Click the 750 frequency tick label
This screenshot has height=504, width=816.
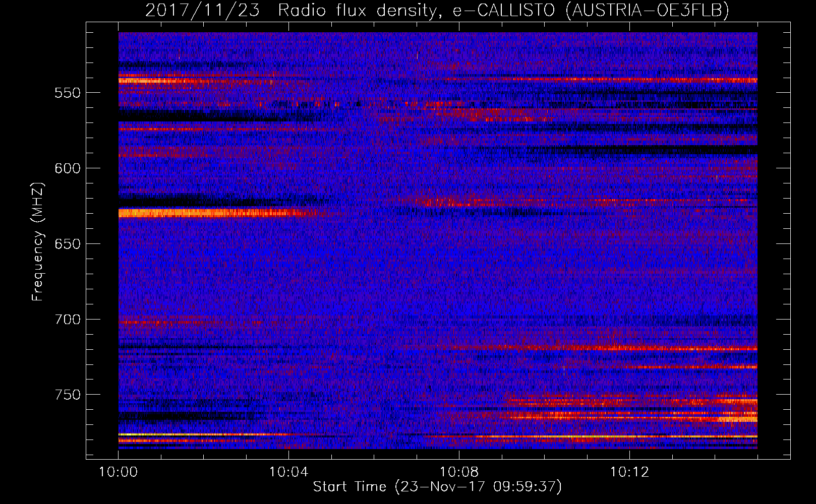coord(68,395)
